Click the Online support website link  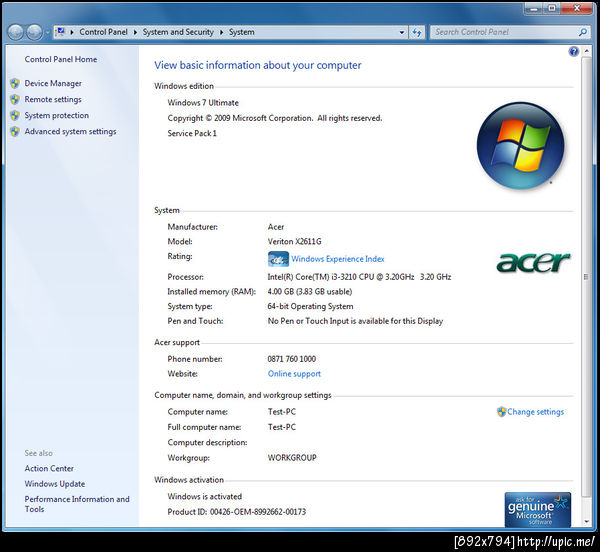294,374
